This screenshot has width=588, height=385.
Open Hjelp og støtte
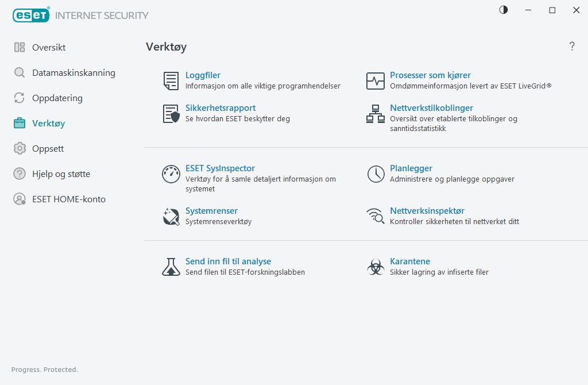click(x=61, y=174)
